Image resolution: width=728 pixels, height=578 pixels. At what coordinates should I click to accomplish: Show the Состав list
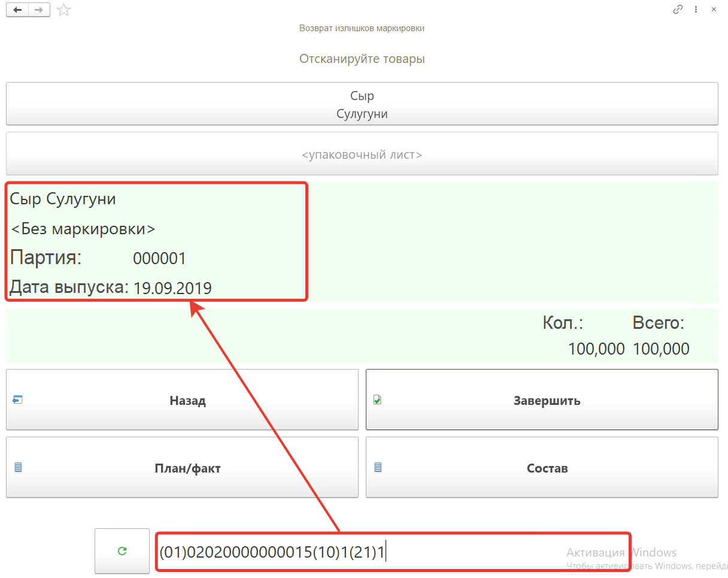(541, 468)
